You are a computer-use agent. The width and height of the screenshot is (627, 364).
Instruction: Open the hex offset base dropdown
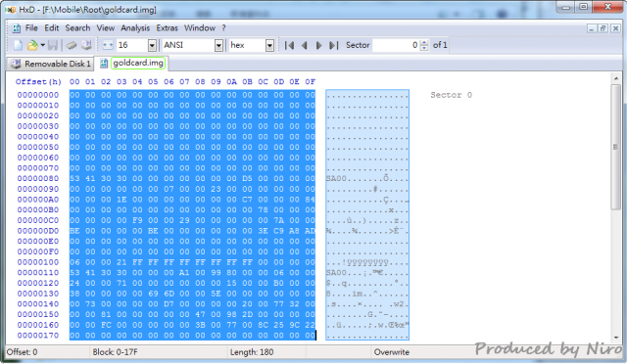(x=269, y=46)
